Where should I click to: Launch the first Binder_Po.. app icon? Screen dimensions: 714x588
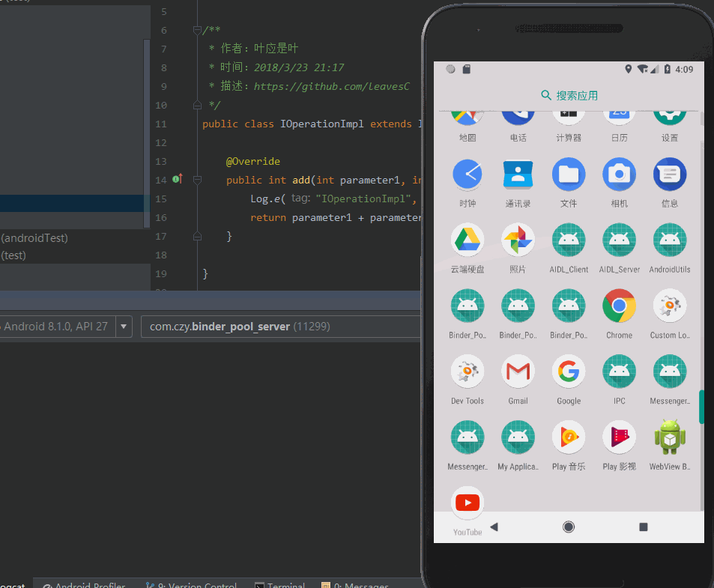468,306
